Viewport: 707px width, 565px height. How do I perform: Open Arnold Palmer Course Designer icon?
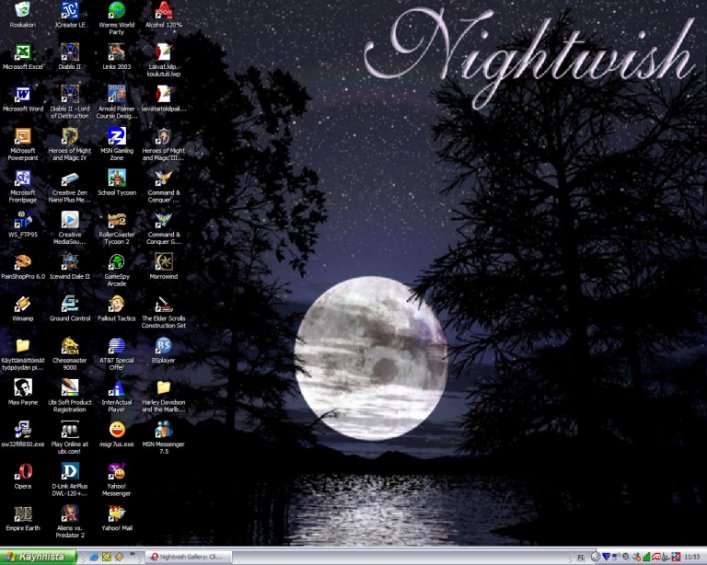116,94
